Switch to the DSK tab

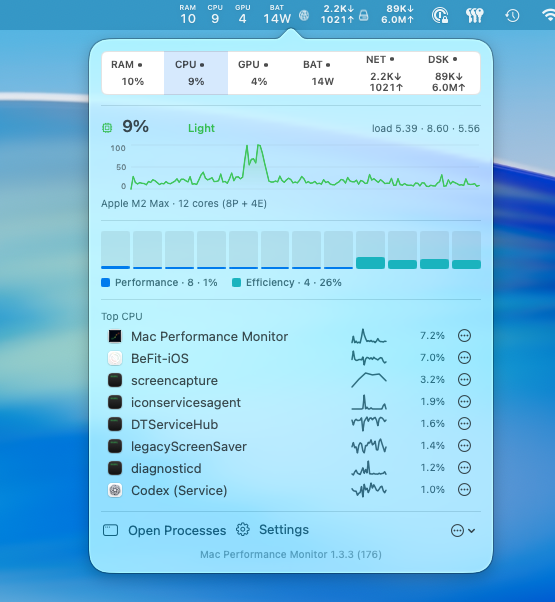tap(449, 73)
